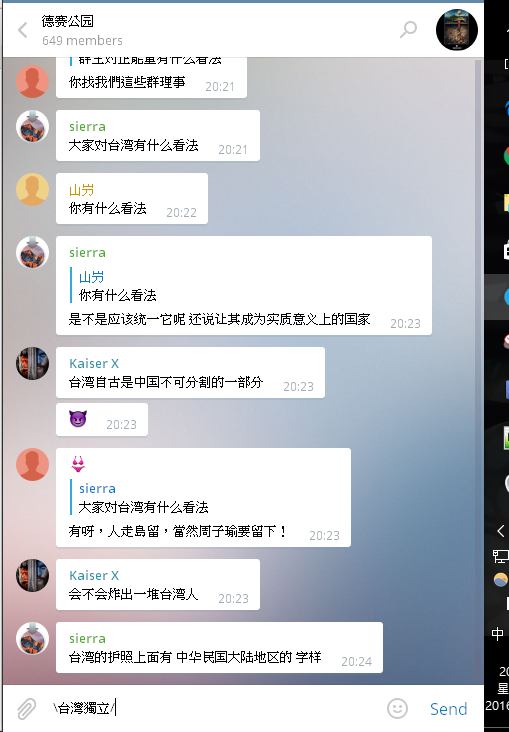Viewport: 509px width, 732px height.
Task: Click the purple devil emoji message
Action: pyautogui.click(x=78, y=419)
